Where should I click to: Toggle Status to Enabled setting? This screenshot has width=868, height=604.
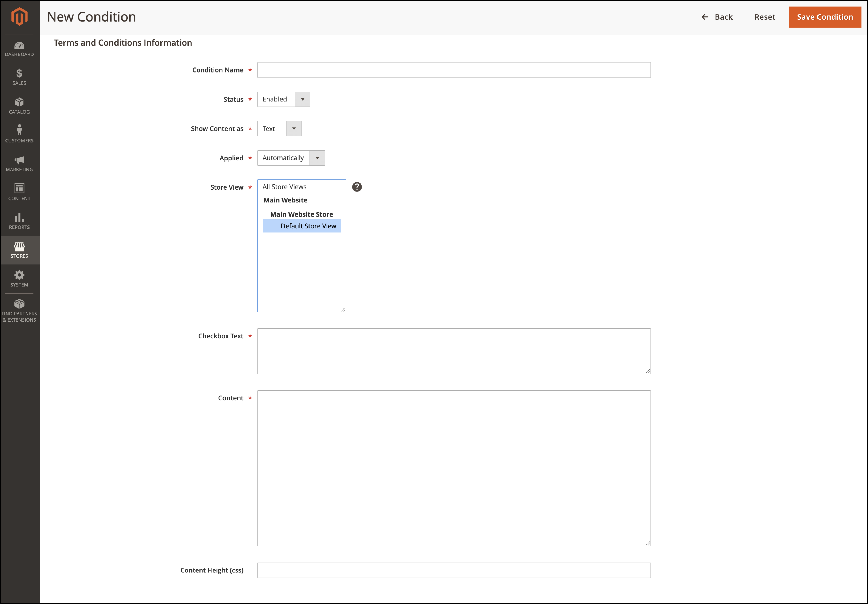point(284,99)
